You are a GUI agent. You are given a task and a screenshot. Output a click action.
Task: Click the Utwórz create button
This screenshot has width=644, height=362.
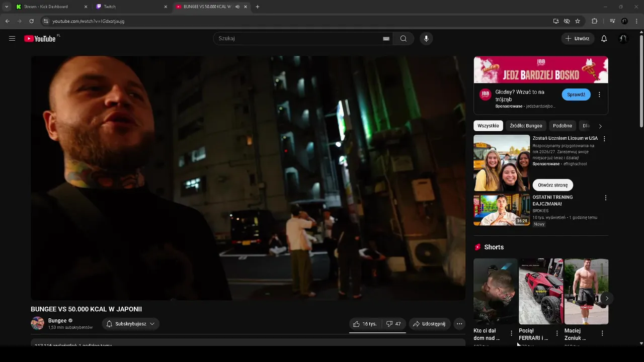pyautogui.click(x=577, y=39)
